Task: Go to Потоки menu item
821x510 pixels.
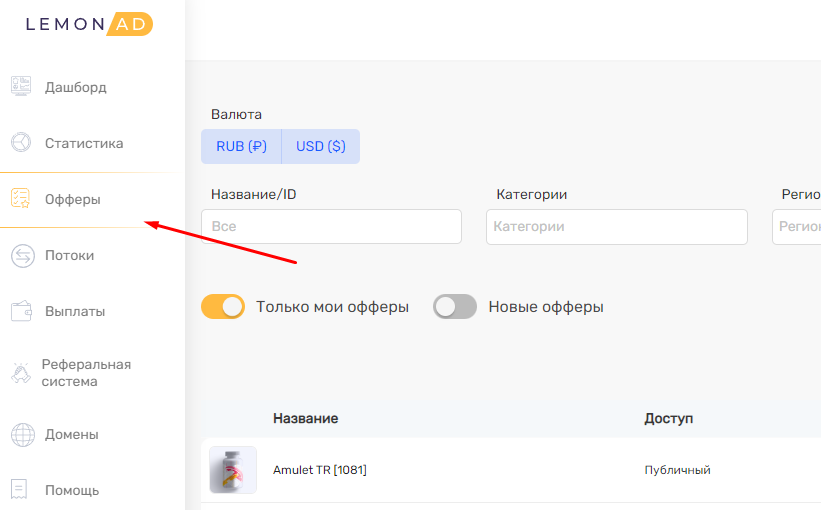Action: pyautogui.click(x=69, y=256)
